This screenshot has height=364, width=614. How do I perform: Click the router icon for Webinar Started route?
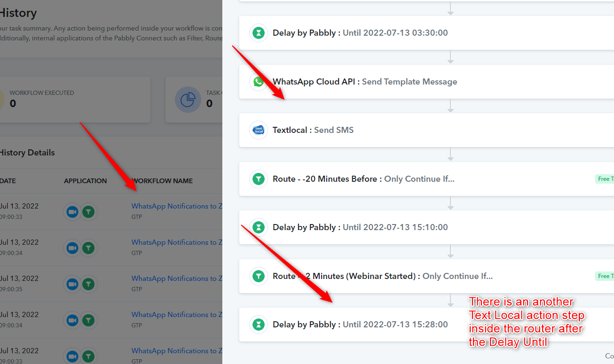coord(259,276)
